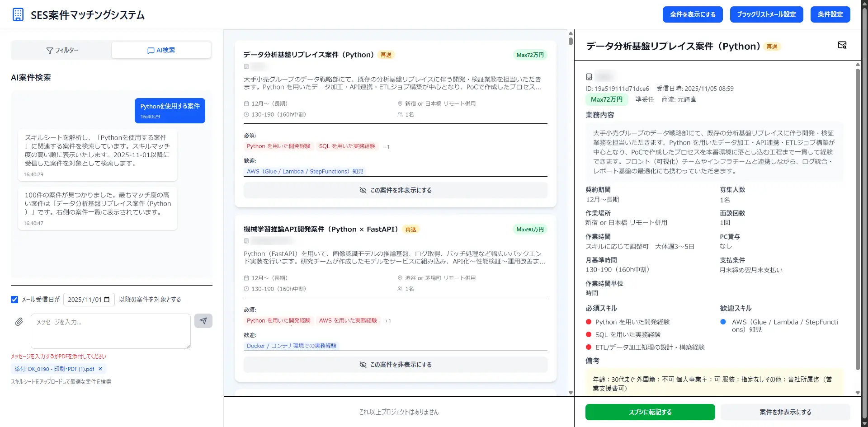Hide the 機械学習推論API開発案件 card

tap(395, 365)
